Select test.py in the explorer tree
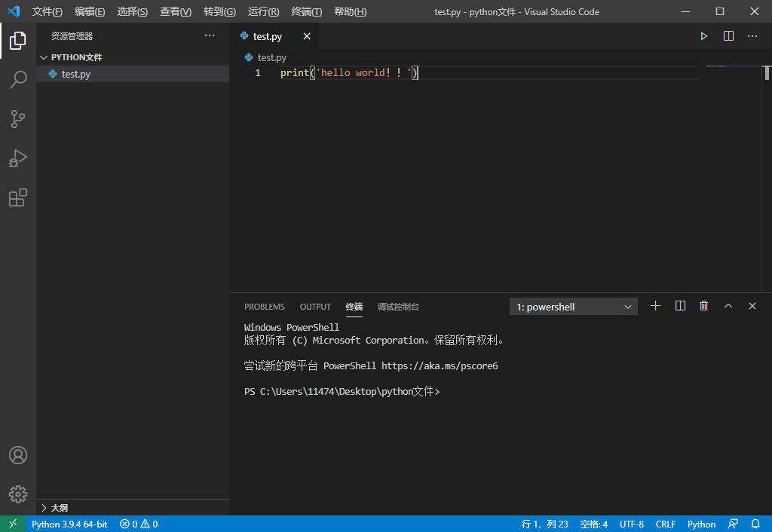This screenshot has width=772, height=532. click(133, 74)
